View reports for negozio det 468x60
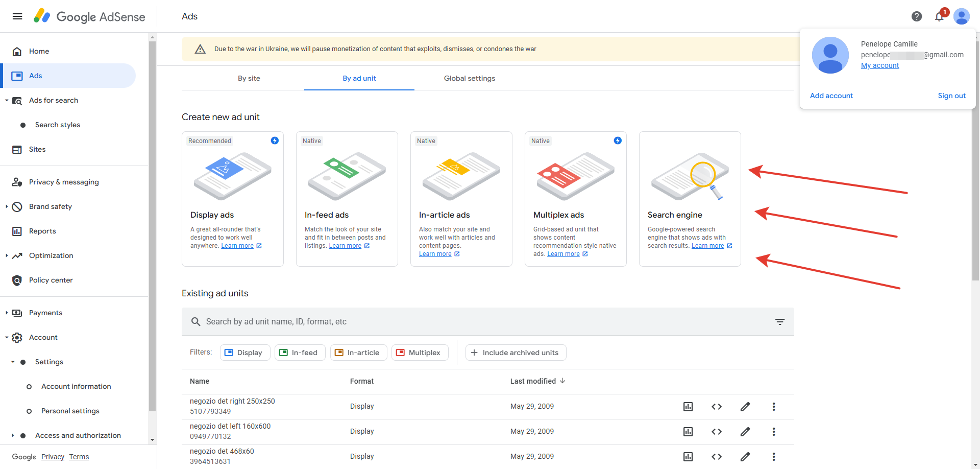The height and width of the screenshot is (469, 980). [688, 457]
